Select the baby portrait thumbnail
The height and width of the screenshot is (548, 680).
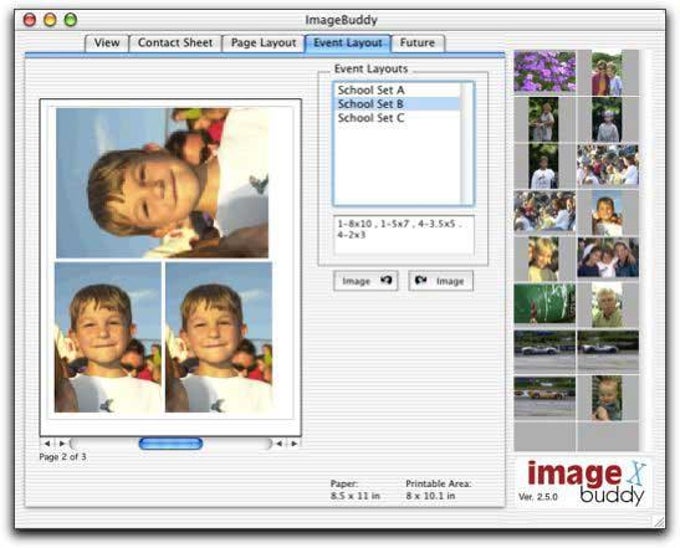pos(607,398)
